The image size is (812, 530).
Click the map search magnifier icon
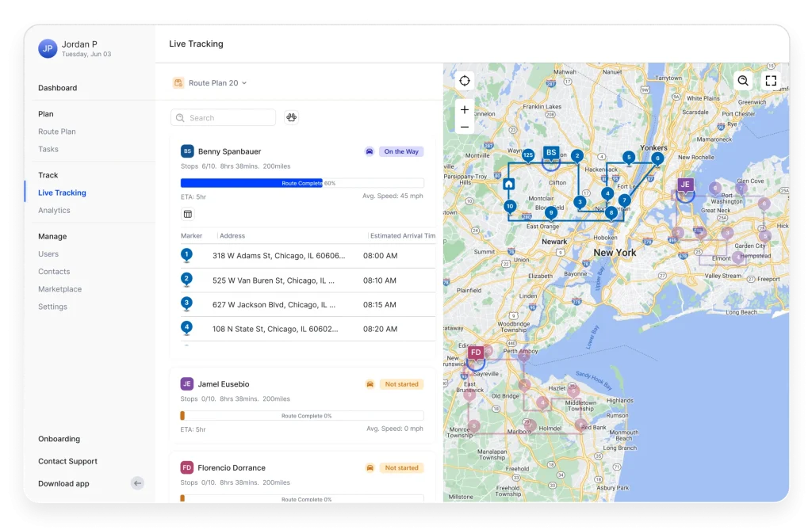743,80
